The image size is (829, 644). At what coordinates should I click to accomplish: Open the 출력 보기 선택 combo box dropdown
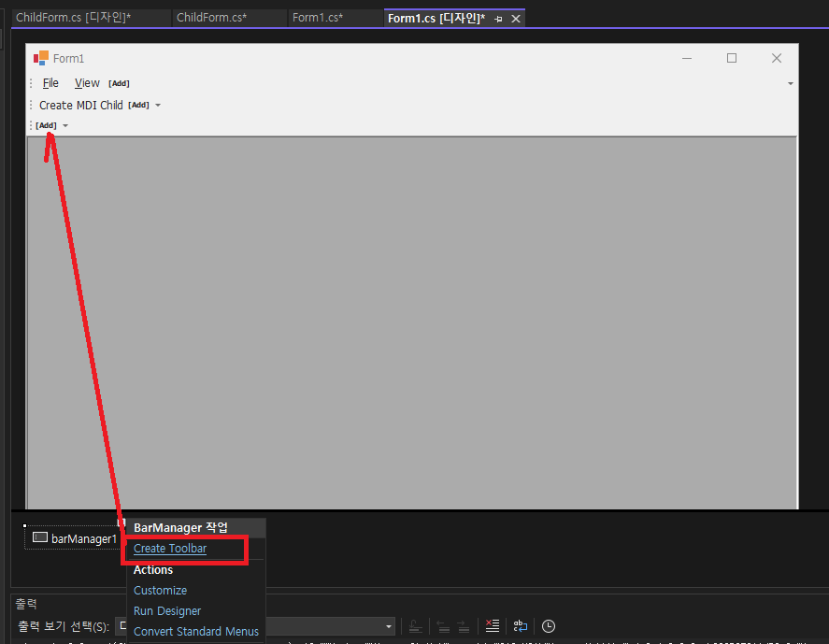tap(389, 626)
